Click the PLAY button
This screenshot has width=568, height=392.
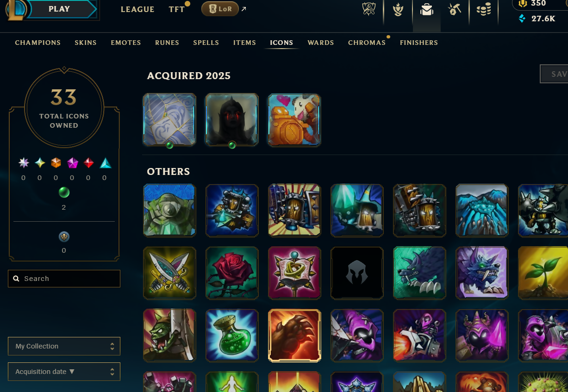click(x=59, y=9)
